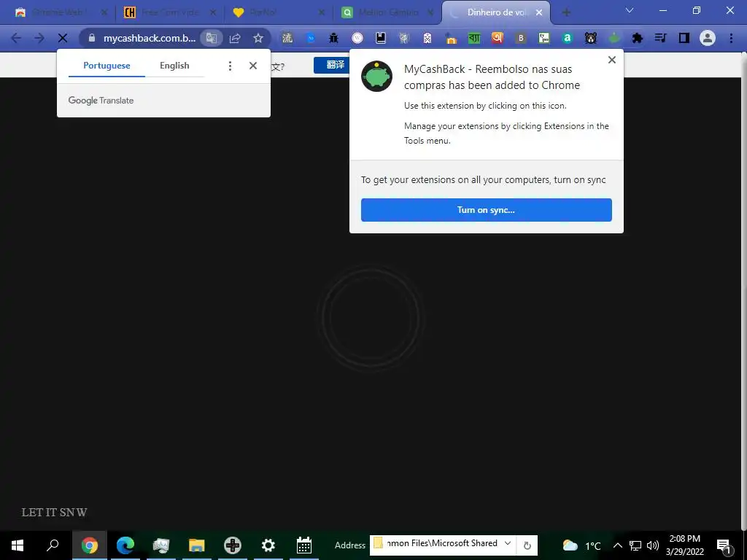747x560 pixels.
Task: Click the blue Chinese translate button
Action: click(x=332, y=65)
